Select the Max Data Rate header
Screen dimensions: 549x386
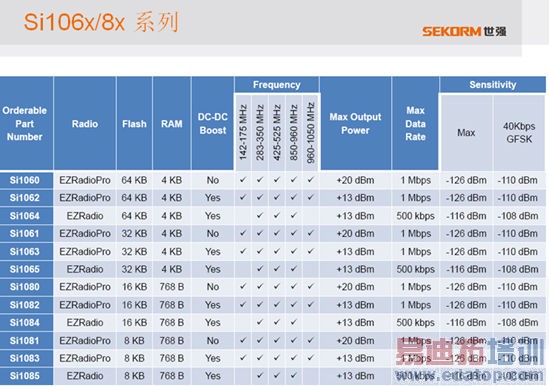(x=415, y=124)
